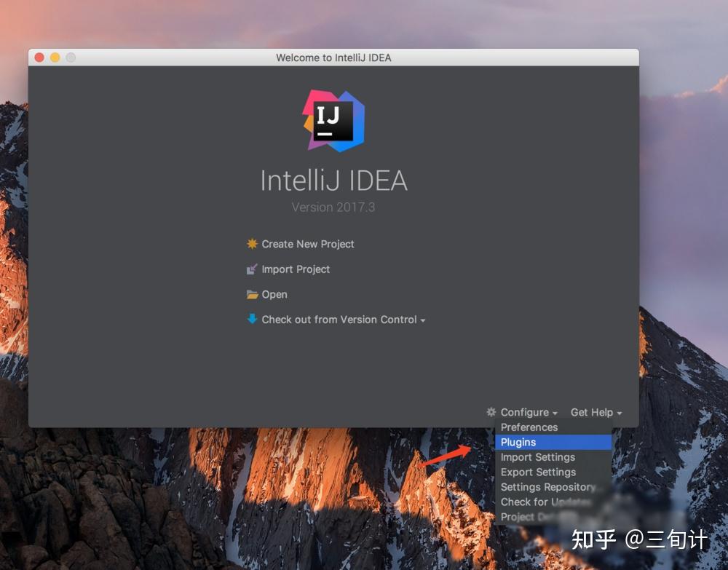Open Preferences from the Configure menu
Image resolution: width=728 pixels, height=570 pixels.
pyautogui.click(x=529, y=427)
